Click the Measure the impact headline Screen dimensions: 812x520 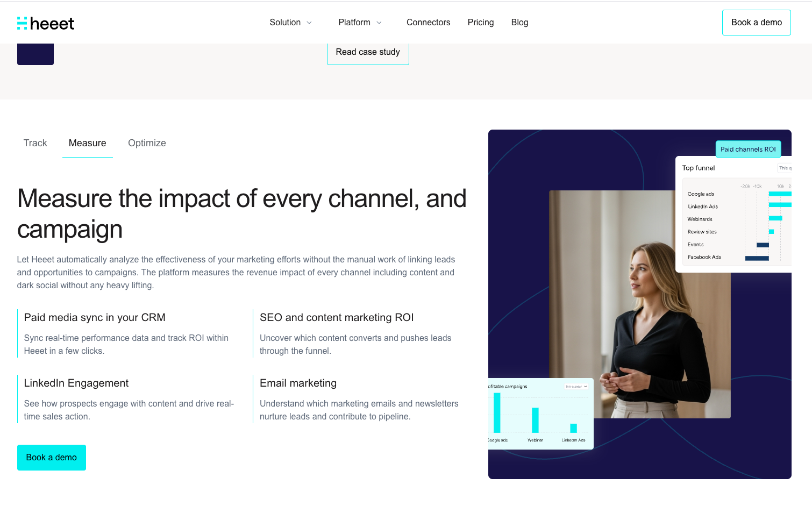(x=241, y=214)
